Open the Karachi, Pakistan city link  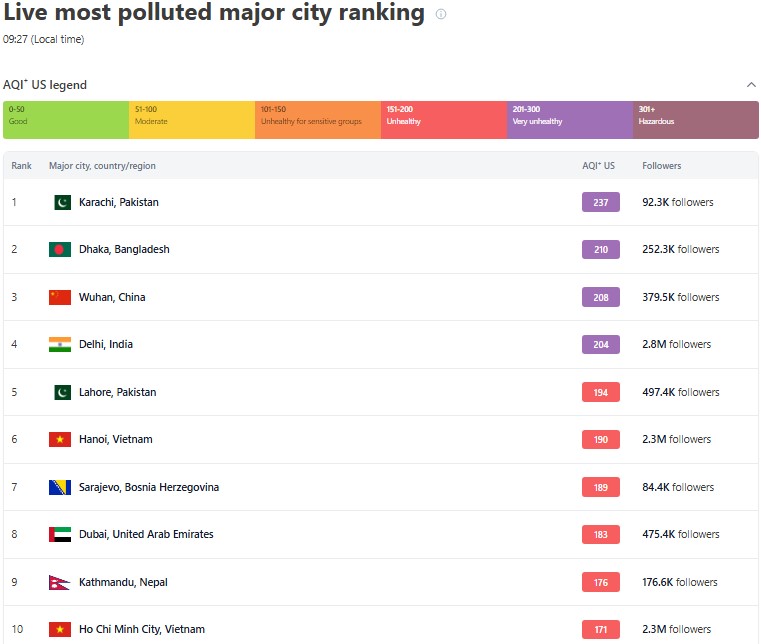[x=118, y=202]
